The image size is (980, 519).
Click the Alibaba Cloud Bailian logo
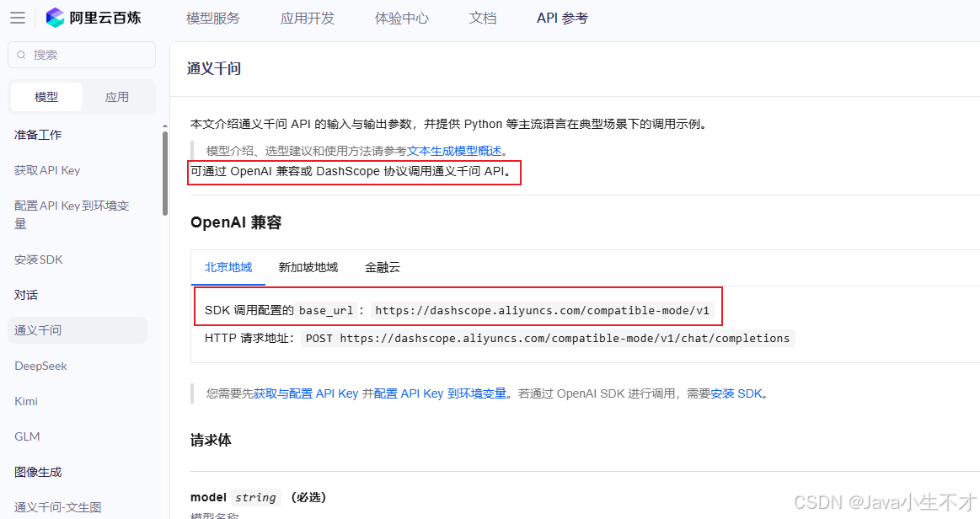pyautogui.click(x=94, y=18)
